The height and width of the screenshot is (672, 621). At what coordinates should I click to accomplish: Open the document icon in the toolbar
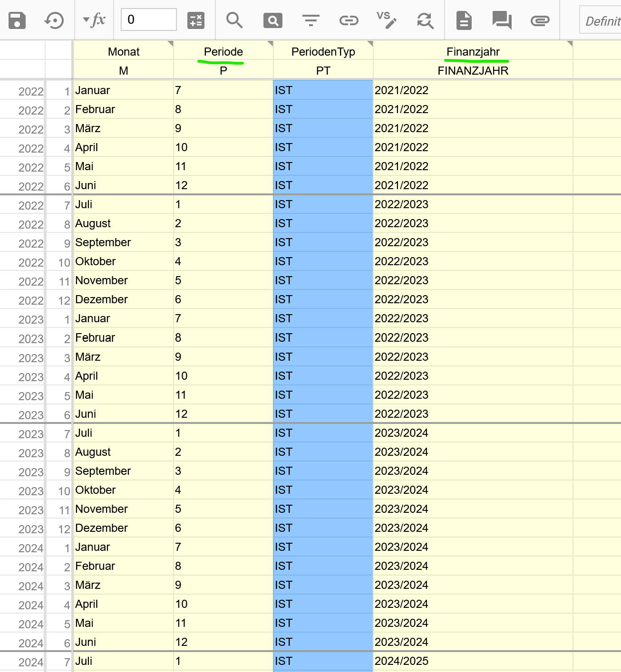[463, 19]
